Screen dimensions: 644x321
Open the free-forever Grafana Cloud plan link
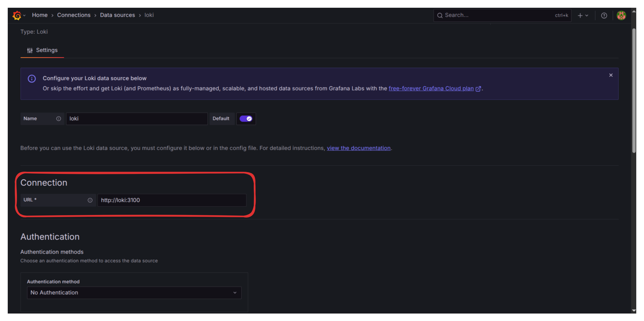431,89
